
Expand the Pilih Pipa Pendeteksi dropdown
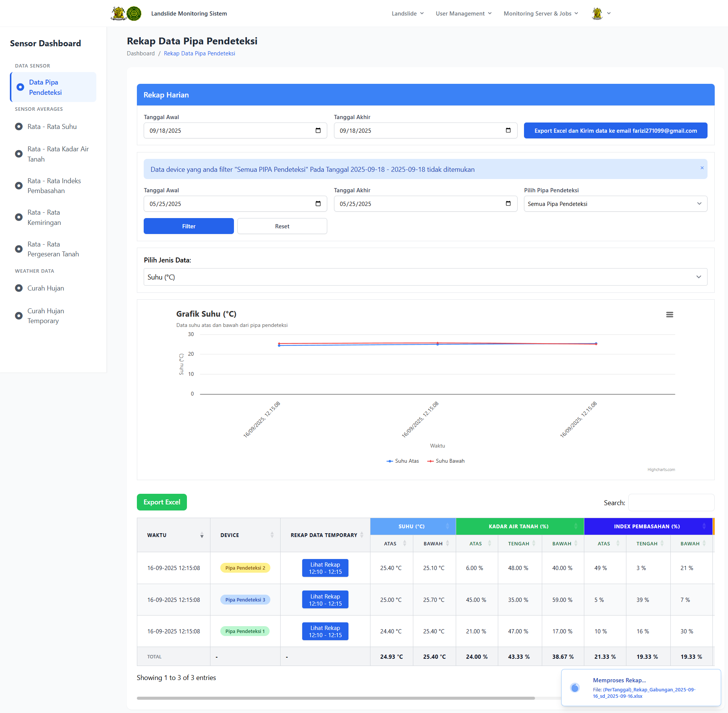click(615, 204)
